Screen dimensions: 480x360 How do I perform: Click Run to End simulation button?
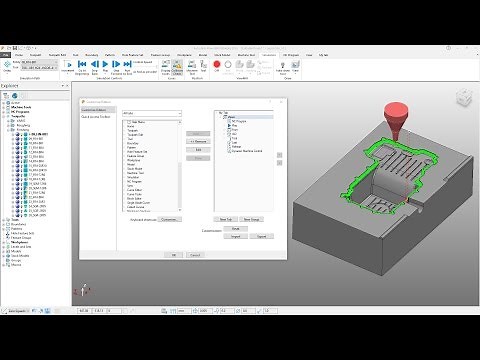pos(127,67)
